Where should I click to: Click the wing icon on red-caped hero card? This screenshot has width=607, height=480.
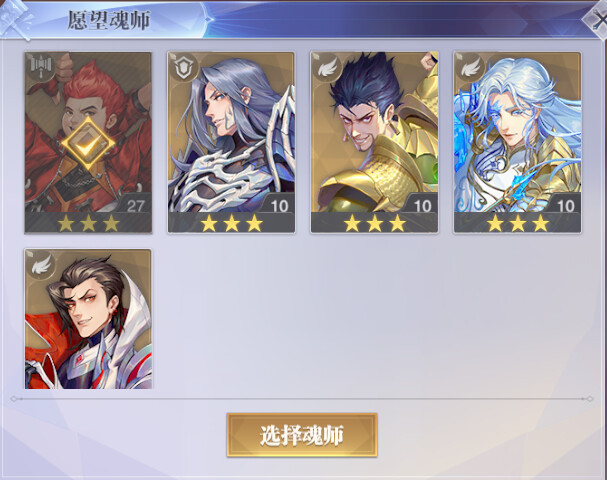[x=41, y=265]
